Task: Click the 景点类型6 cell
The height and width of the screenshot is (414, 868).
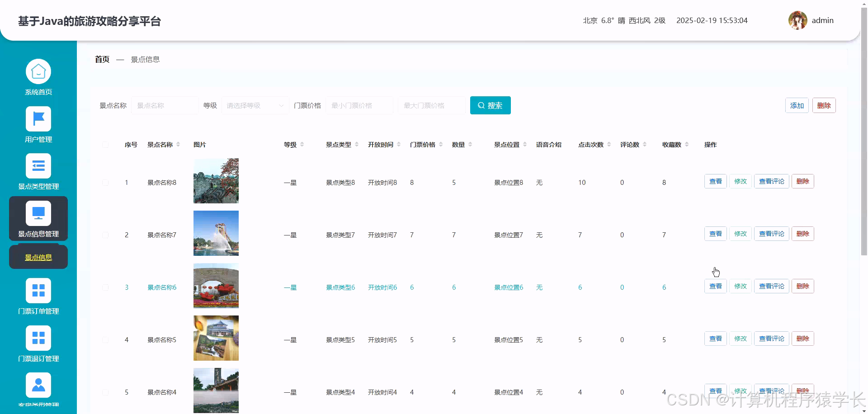Action: coord(340,287)
